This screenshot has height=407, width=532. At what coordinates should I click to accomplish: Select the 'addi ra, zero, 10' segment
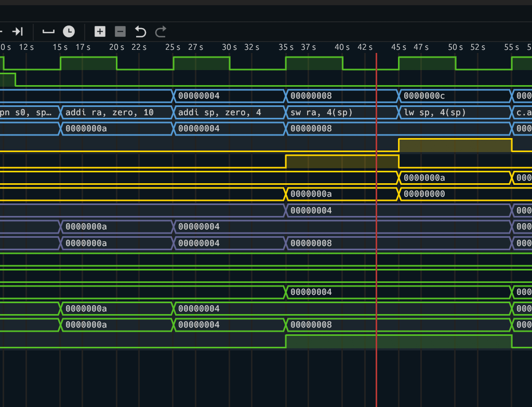point(117,112)
